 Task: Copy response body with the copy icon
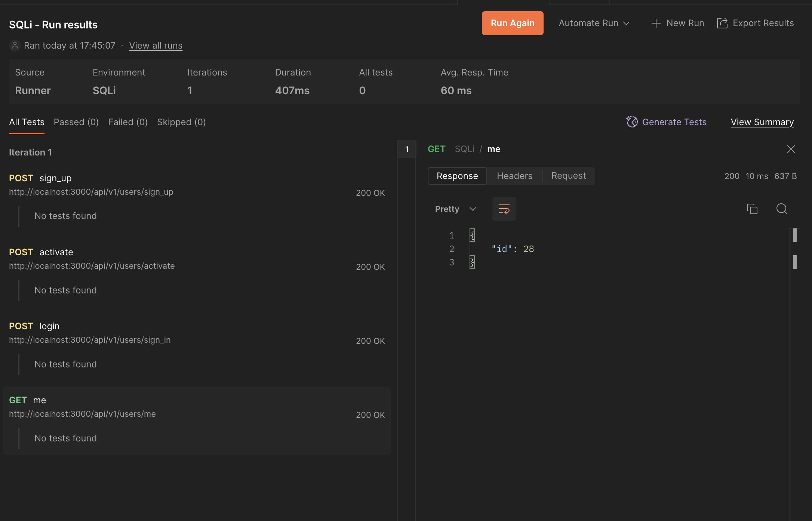[x=752, y=209]
